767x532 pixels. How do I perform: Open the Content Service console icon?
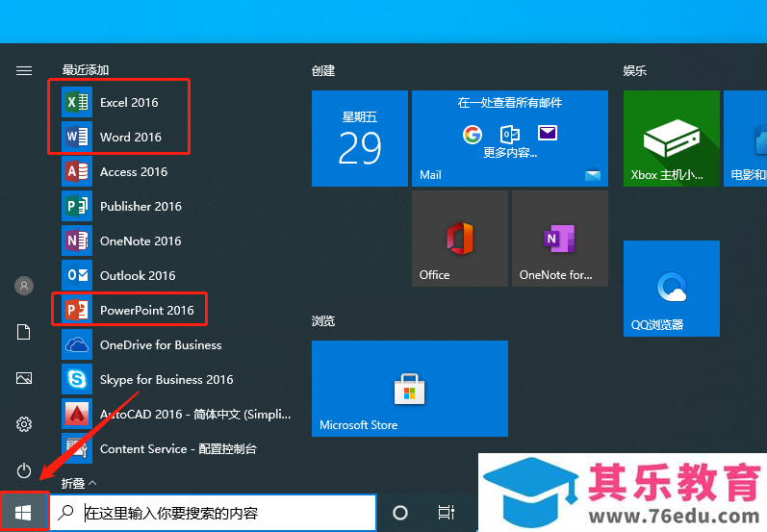pyautogui.click(x=77, y=448)
